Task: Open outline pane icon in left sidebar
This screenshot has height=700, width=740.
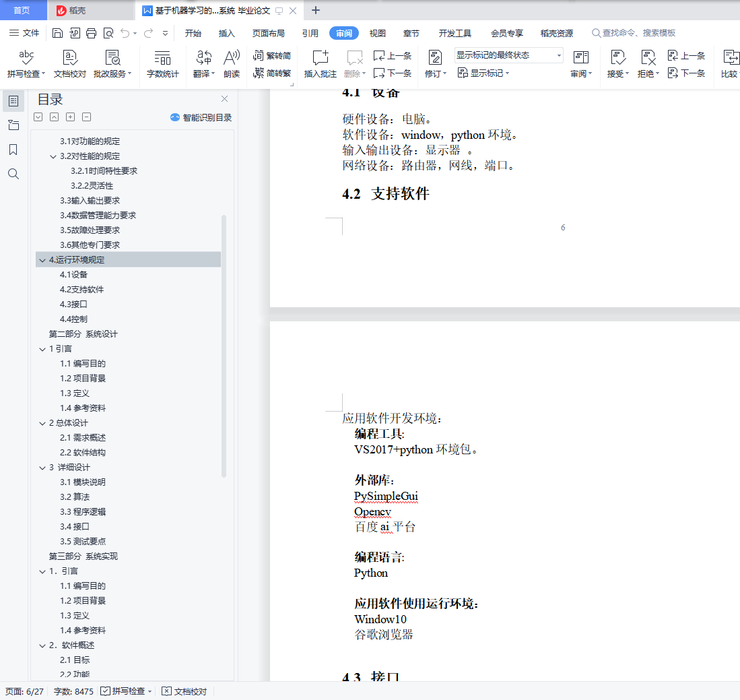Action: [x=13, y=101]
